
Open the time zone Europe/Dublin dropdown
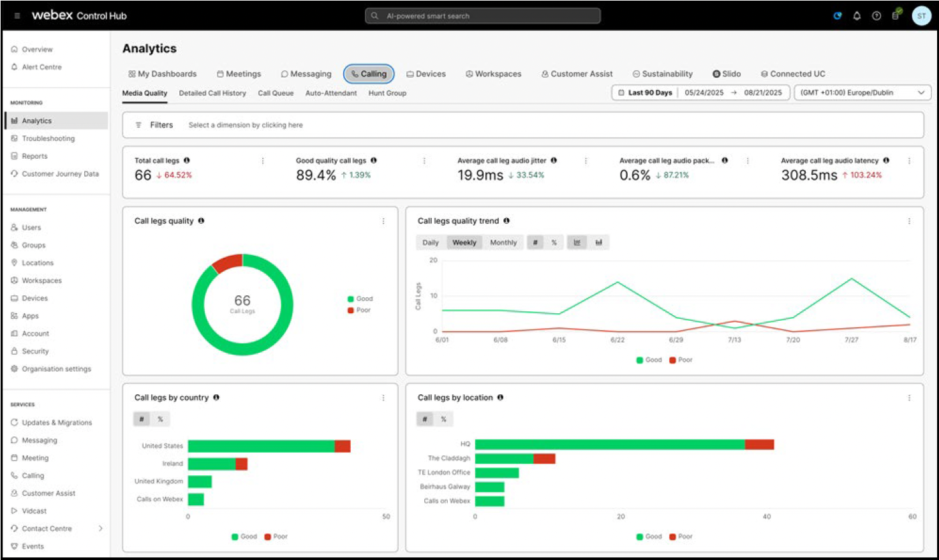(862, 92)
